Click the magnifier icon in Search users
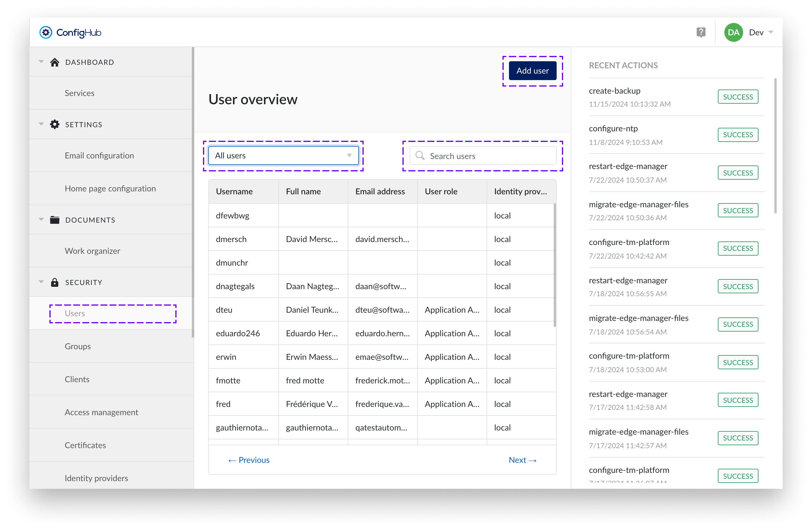The width and height of the screenshot is (812, 530). tap(420, 156)
